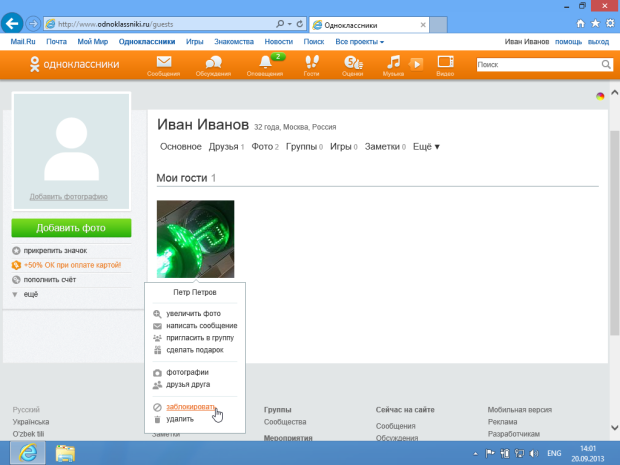
Task: Click the выход link
Action: (x=598, y=42)
